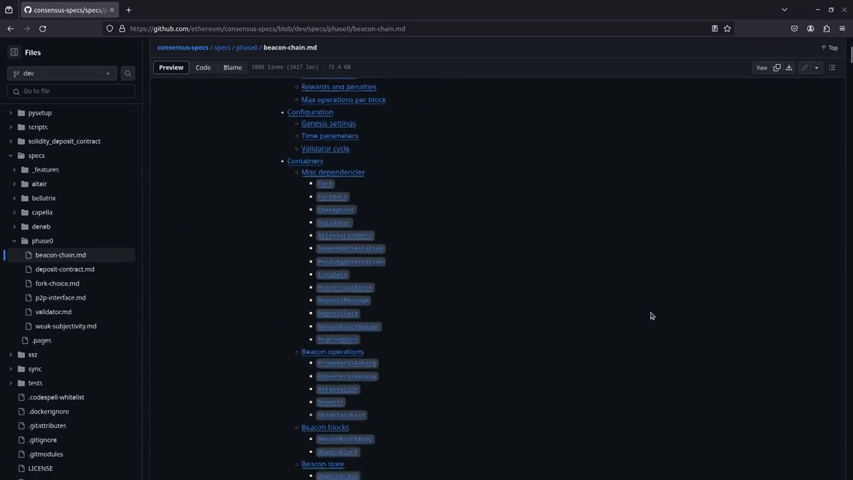Click the Raw button

coord(762,68)
